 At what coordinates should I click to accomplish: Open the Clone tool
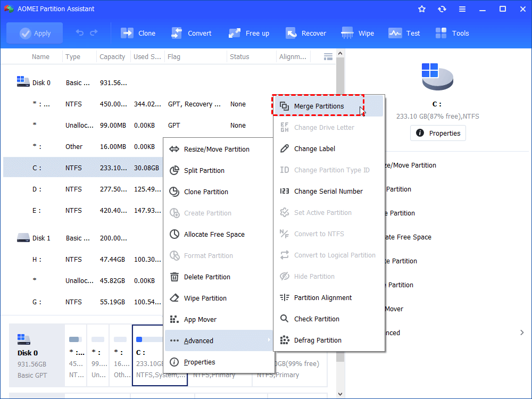point(138,33)
